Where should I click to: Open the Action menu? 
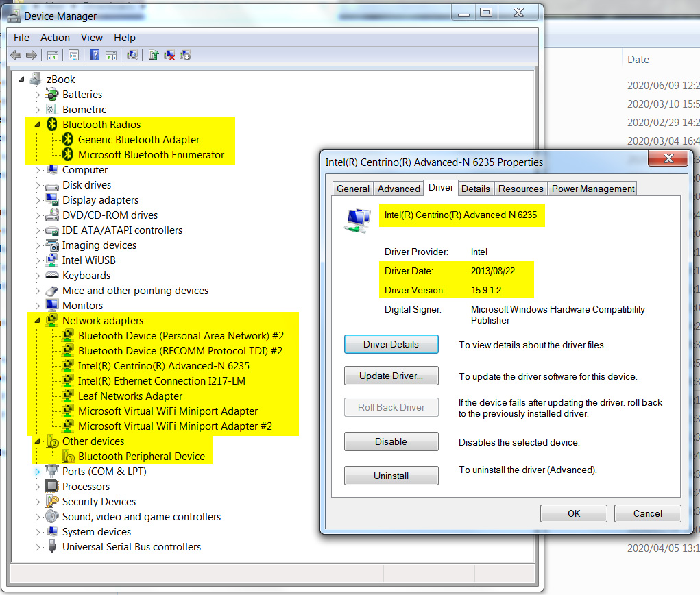[x=55, y=38]
